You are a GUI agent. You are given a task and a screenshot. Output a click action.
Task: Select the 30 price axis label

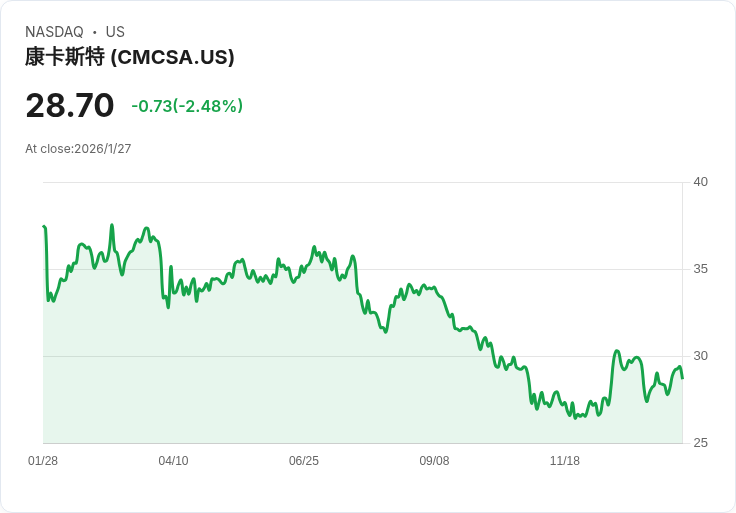coord(700,356)
